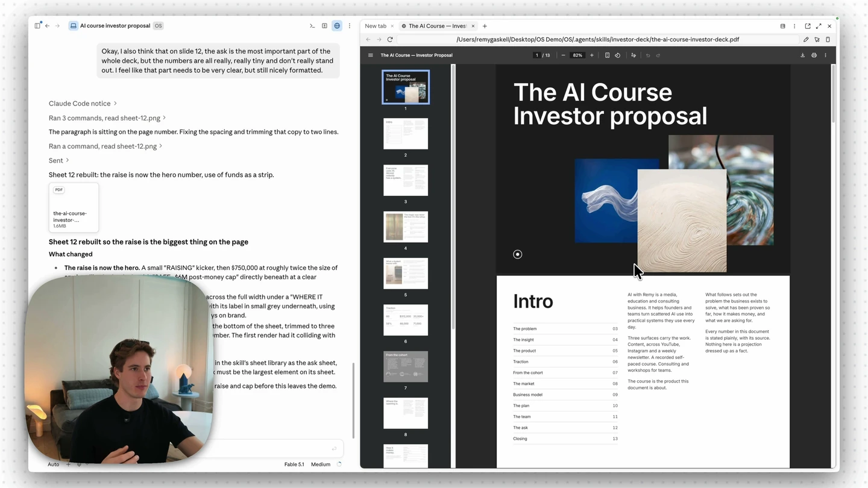Open the chat header three-dot menu
868x488 pixels.
(x=350, y=26)
